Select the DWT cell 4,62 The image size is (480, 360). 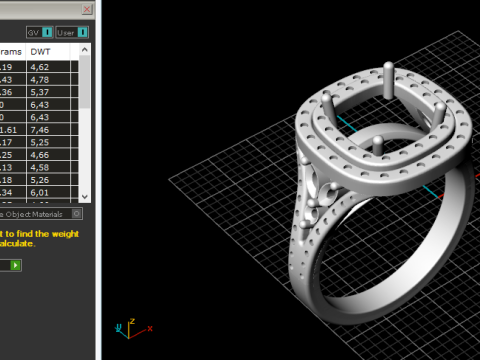tap(48, 67)
